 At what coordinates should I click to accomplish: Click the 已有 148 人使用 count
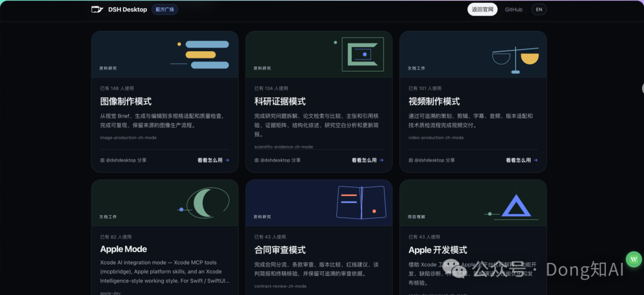[x=117, y=88]
